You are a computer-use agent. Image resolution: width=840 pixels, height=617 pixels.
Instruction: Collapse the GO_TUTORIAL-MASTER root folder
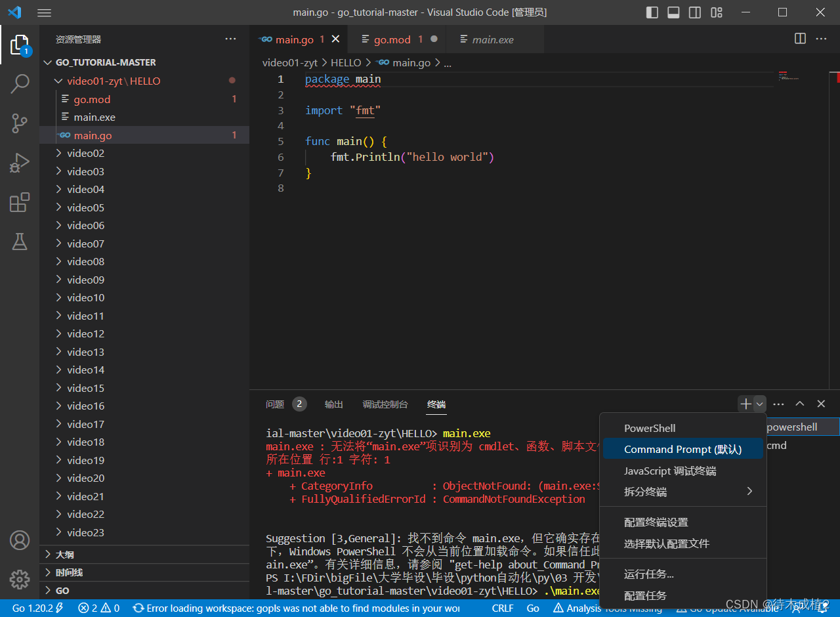[x=144, y=62]
